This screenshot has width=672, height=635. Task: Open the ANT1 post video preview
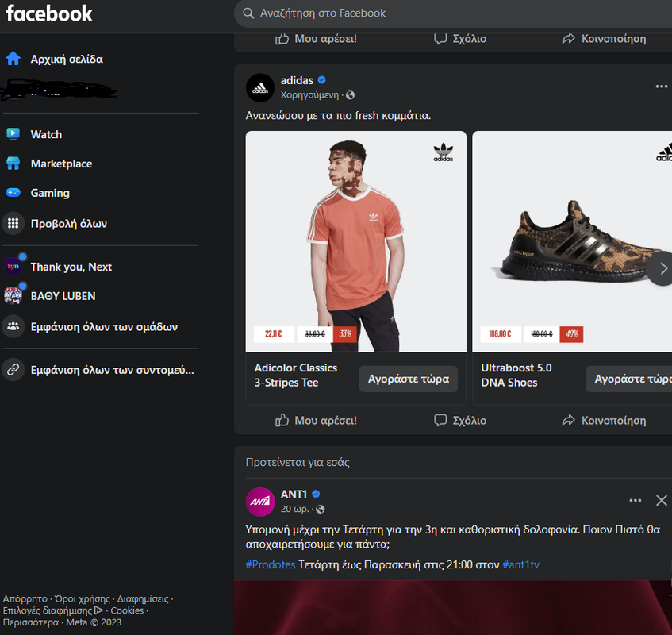tap(453, 607)
